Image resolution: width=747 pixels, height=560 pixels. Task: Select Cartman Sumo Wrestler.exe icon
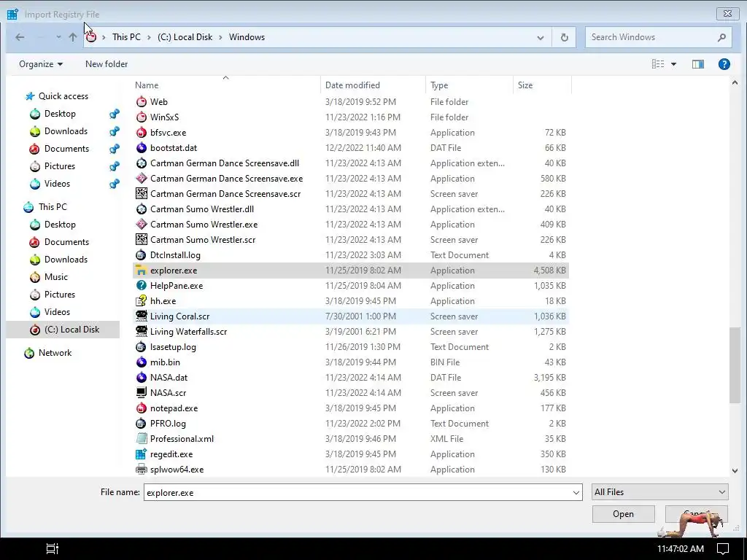[x=142, y=225]
